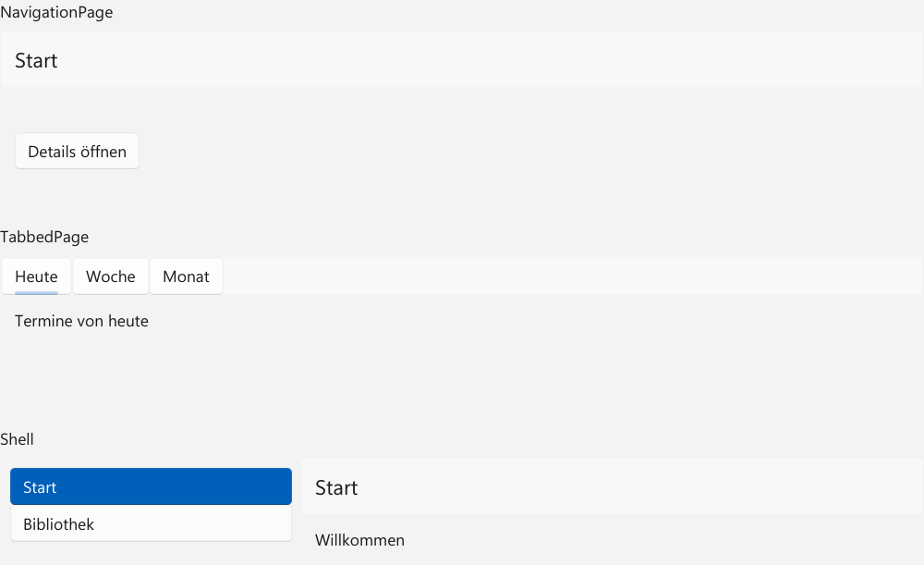Click the empty Shell header bar right of Start
Viewport: 924px width, 565px height.
click(x=640, y=486)
